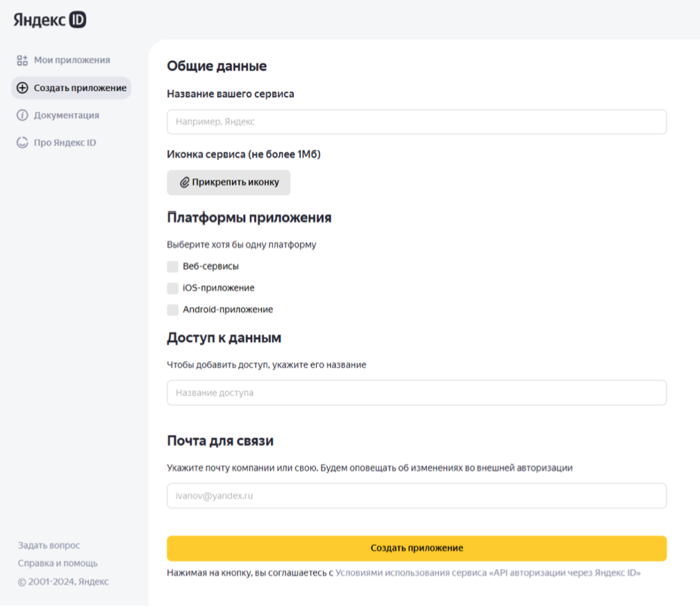Enable the Веб-сервисы checkbox
Viewport: 700px width, 606px height.
[173, 266]
